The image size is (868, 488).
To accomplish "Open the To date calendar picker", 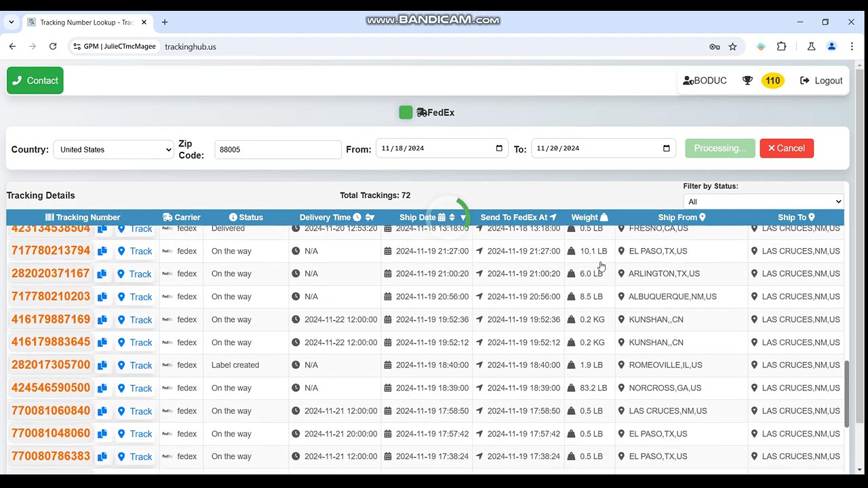I will 666,148.
